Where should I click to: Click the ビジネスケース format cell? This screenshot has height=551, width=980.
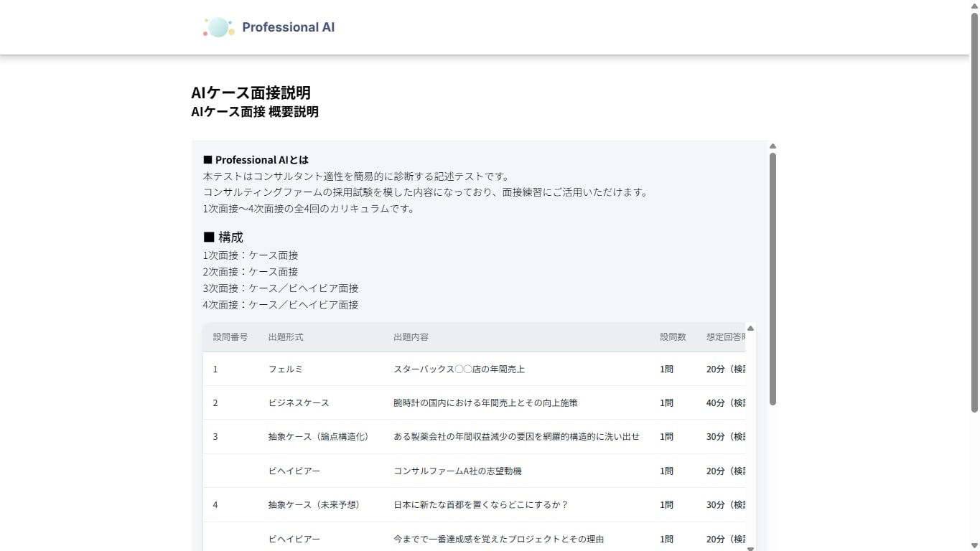[299, 403]
